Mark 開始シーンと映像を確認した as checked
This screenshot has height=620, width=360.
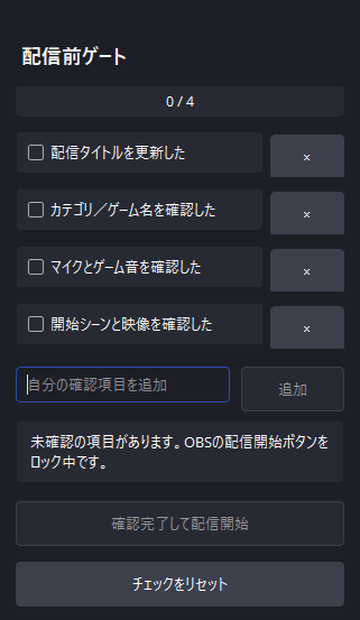pos(36,324)
